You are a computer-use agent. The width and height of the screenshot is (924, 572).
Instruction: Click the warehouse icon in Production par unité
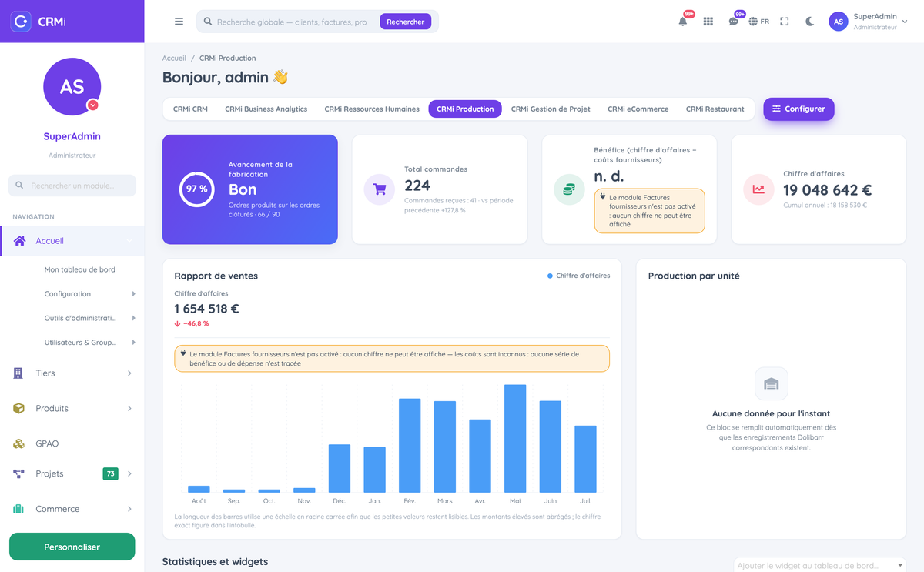tap(771, 383)
